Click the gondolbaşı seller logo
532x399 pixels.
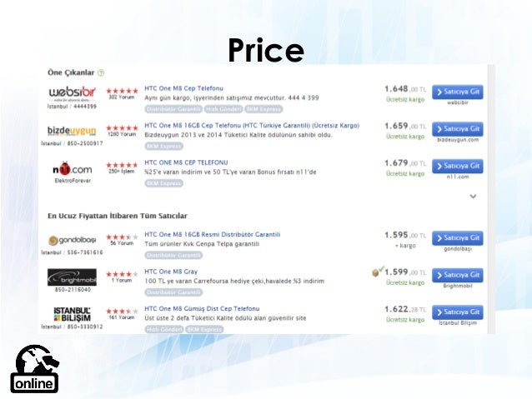72,241
